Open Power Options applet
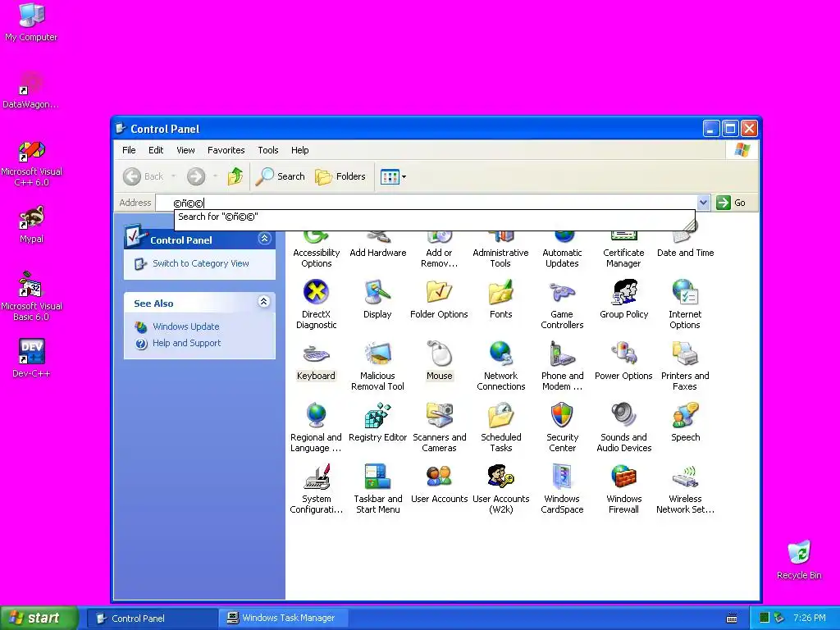 coord(624,361)
